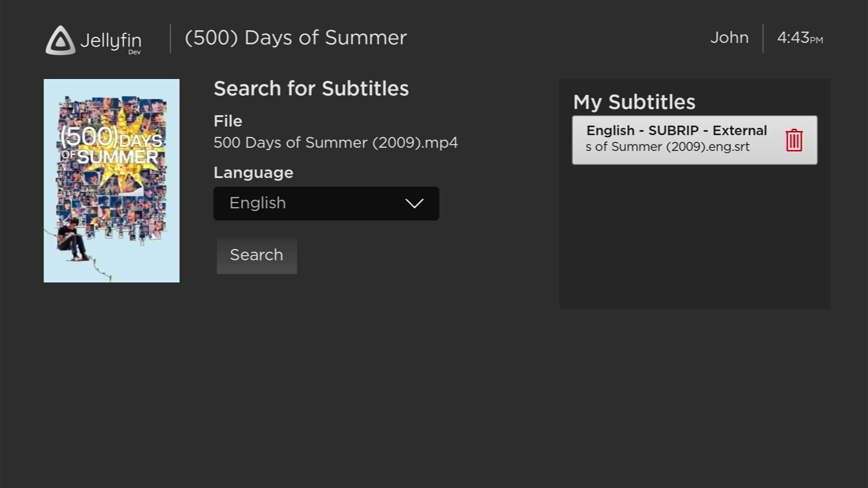Click the (500) Days of Summer header title
Image resolution: width=868 pixels, height=488 pixels.
click(296, 38)
